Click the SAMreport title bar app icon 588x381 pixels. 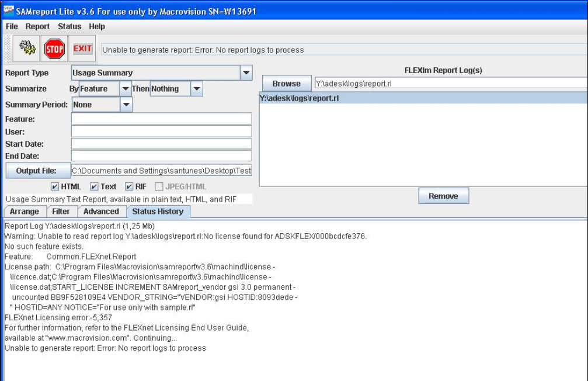(9, 11)
